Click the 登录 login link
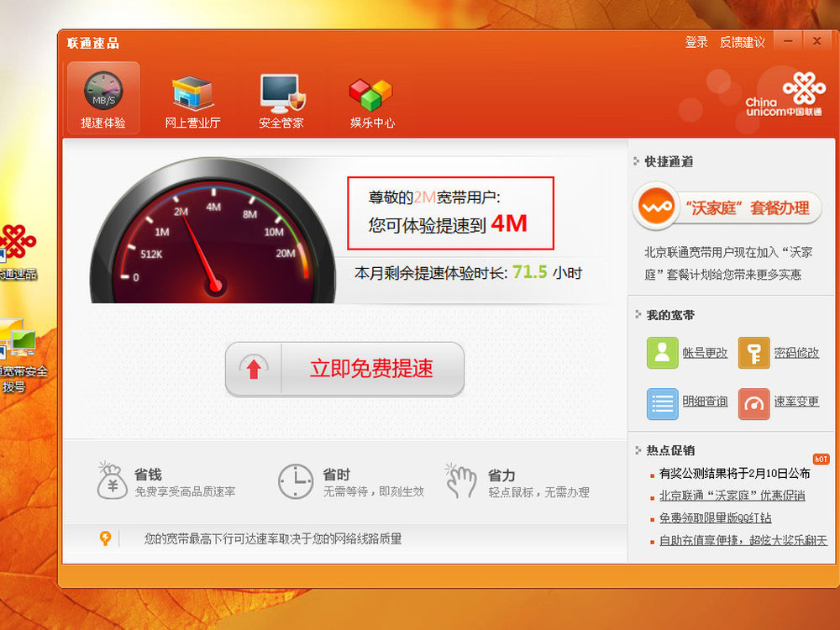840x630 pixels. (x=696, y=42)
